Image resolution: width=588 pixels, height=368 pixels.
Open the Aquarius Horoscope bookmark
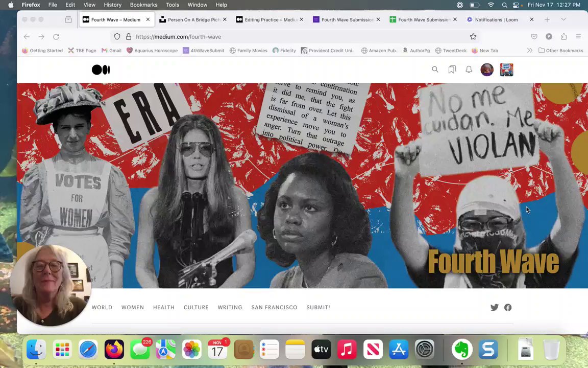pos(152,50)
